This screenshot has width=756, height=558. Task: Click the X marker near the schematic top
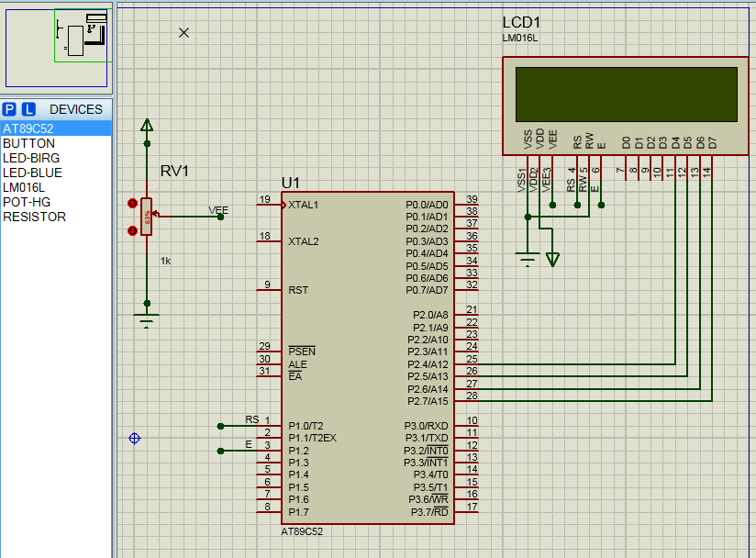pos(183,32)
